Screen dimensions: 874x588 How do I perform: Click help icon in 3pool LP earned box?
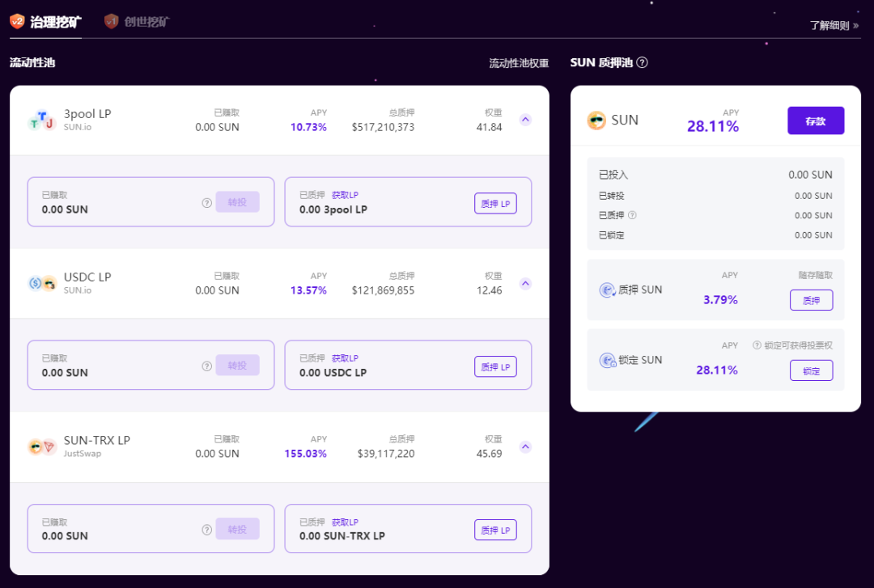(207, 203)
